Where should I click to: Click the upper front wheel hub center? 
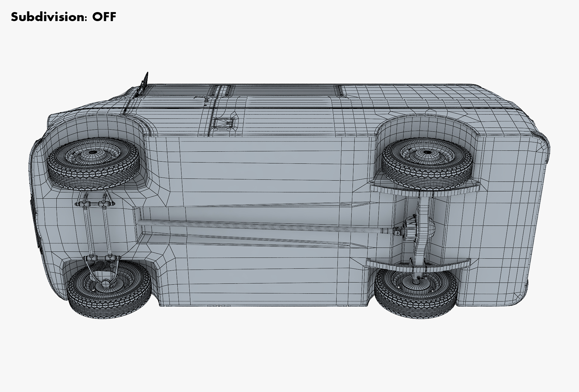[x=93, y=152]
